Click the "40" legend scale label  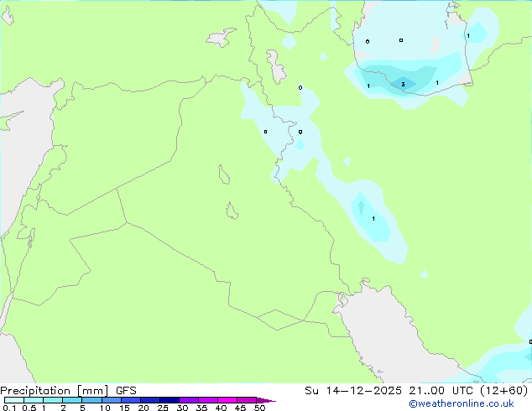pyautogui.click(x=221, y=408)
